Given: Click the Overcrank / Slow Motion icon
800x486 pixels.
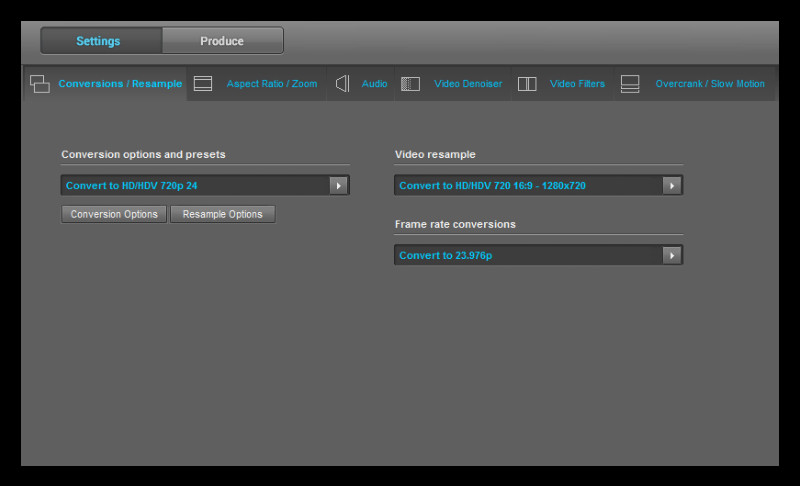Looking at the screenshot, I should (630, 84).
